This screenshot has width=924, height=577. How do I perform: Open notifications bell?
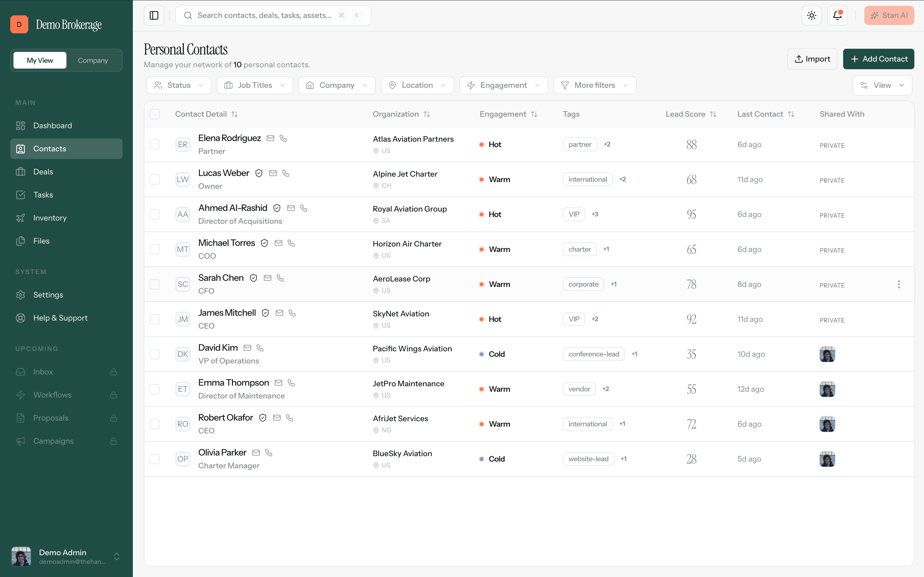837,15
